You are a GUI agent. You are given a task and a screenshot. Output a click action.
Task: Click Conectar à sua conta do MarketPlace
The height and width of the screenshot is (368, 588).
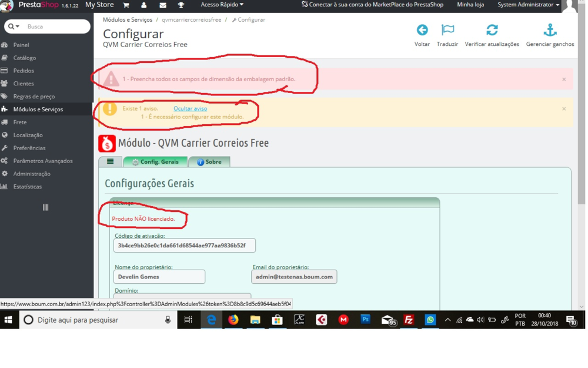coord(353,4)
